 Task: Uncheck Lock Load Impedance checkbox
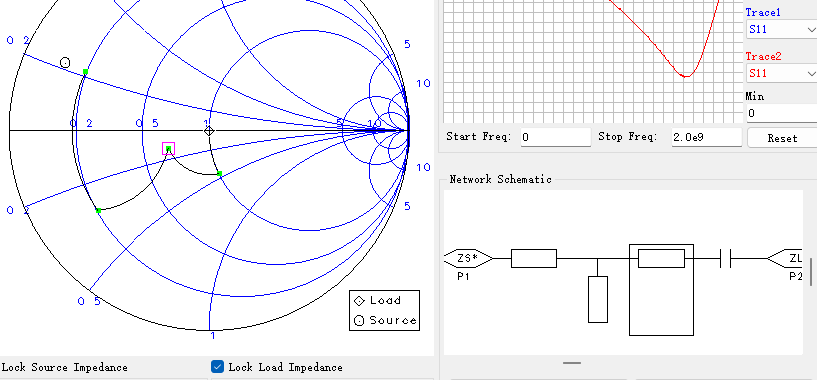tap(217, 366)
